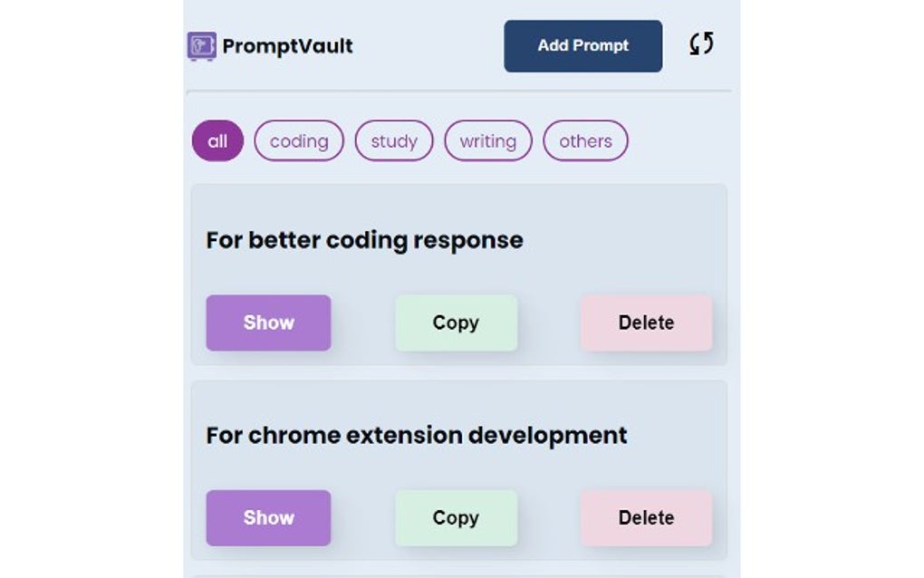Filter prompts by 'coding' category
The width and height of the screenshot is (924, 578).
[x=299, y=141]
